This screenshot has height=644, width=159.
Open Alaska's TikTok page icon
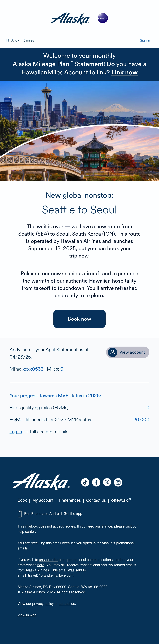[85, 482]
